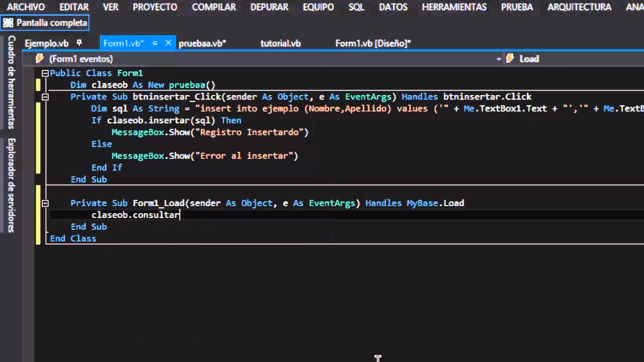The width and height of the screenshot is (644, 362).
Task: Click the btninsertar.Click handler text
Action: click(x=487, y=97)
